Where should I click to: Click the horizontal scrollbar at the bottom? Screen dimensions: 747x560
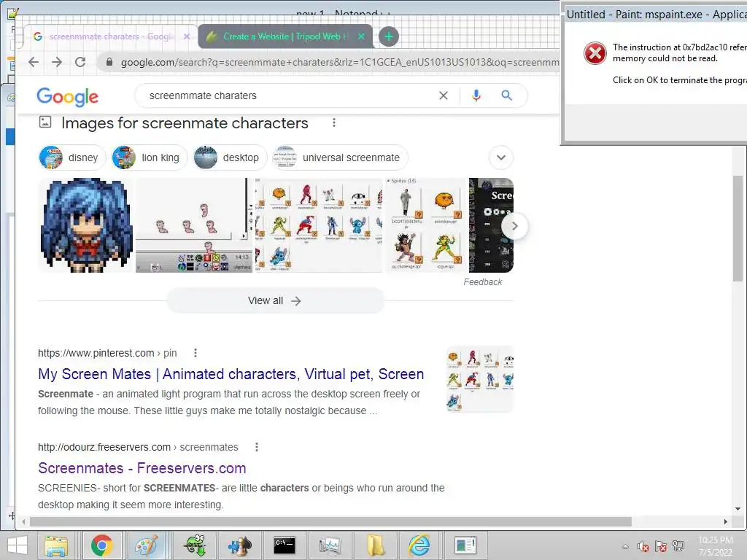pyautogui.click(x=330, y=522)
